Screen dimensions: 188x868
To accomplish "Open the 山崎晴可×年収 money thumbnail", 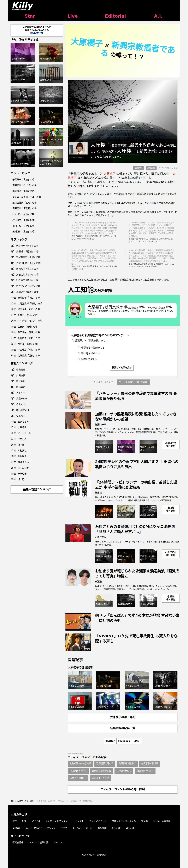I will 51,94.
